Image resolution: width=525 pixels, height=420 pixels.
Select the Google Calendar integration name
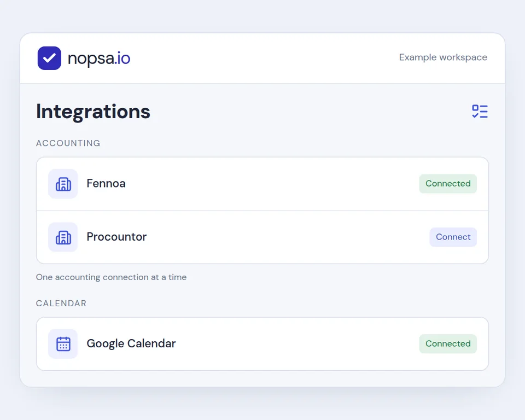coord(131,344)
